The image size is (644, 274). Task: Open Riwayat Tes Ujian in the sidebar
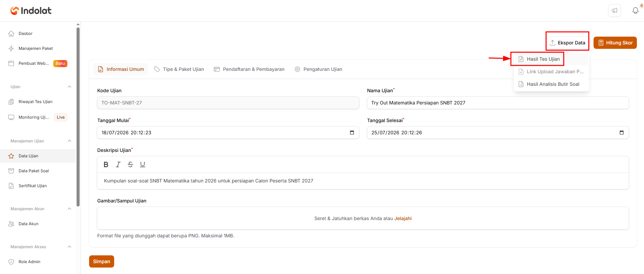click(x=38, y=102)
